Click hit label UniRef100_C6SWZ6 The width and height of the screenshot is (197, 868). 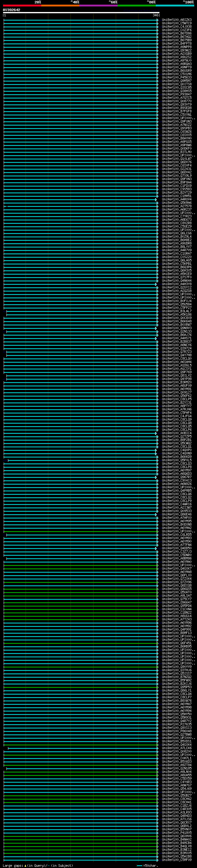point(177,132)
